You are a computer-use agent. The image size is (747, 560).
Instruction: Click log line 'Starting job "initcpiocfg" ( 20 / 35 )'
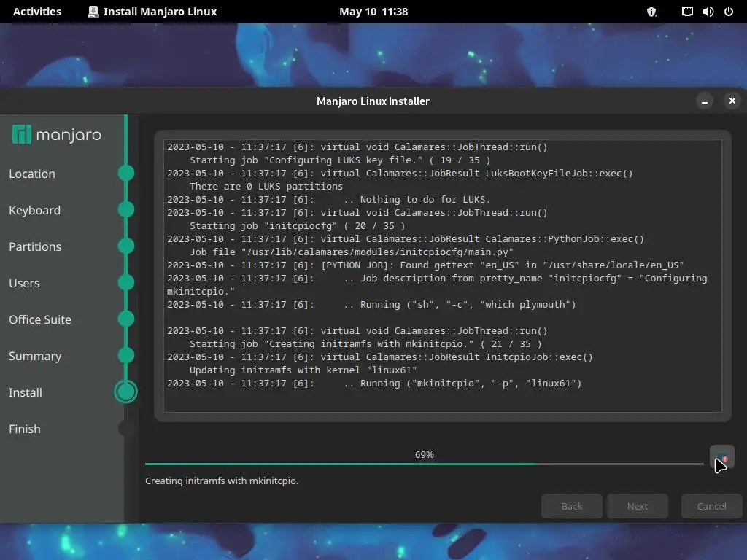click(298, 226)
